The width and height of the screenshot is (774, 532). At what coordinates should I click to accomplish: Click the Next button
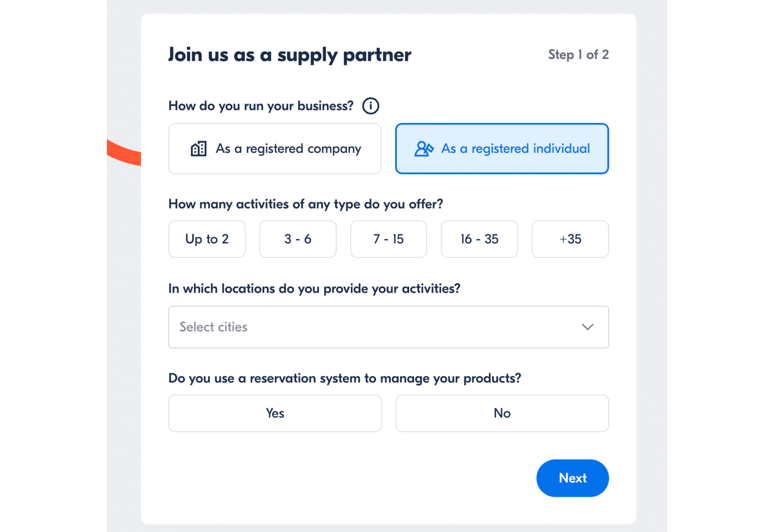click(x=572, y=478)
